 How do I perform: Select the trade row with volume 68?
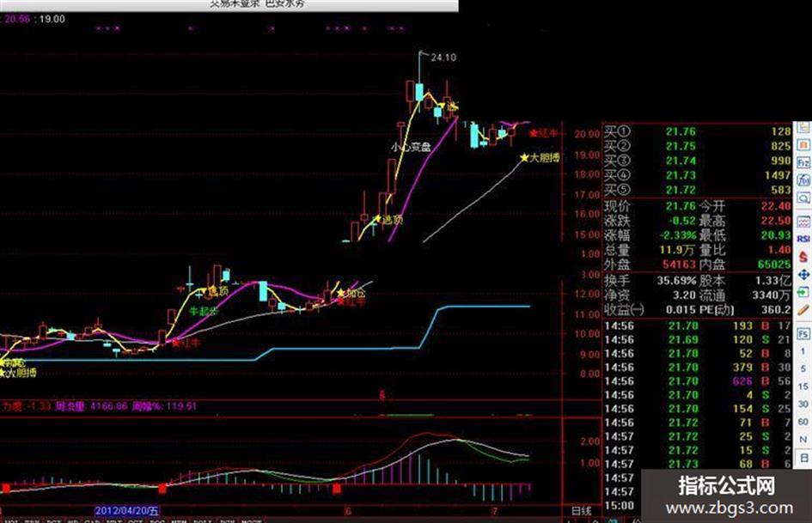click(697, 464)
